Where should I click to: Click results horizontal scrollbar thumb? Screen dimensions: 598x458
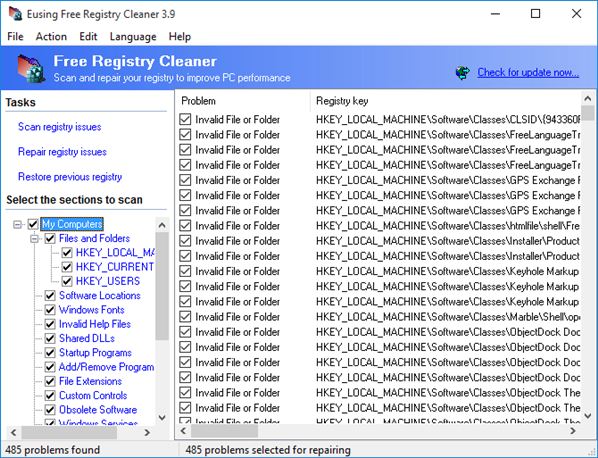[224, 431]
